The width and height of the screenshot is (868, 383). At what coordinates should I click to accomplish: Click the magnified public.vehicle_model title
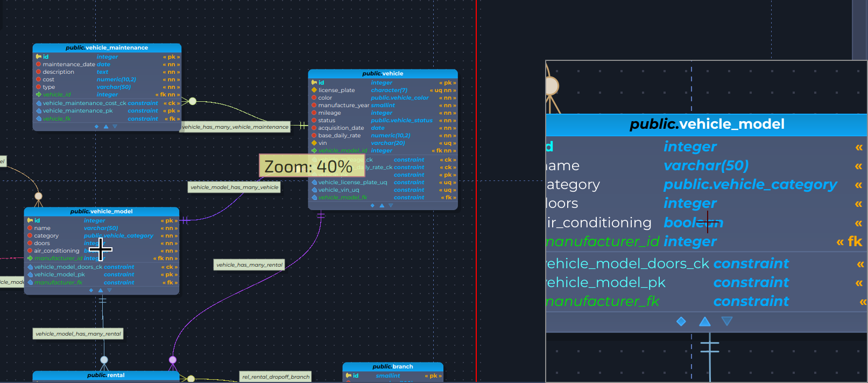pos(707,124)
